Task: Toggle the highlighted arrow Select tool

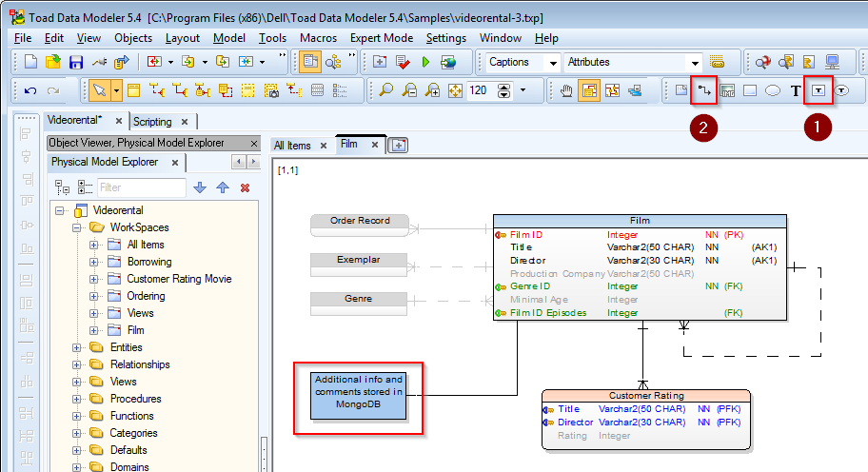Action: (x=100, y=90)
